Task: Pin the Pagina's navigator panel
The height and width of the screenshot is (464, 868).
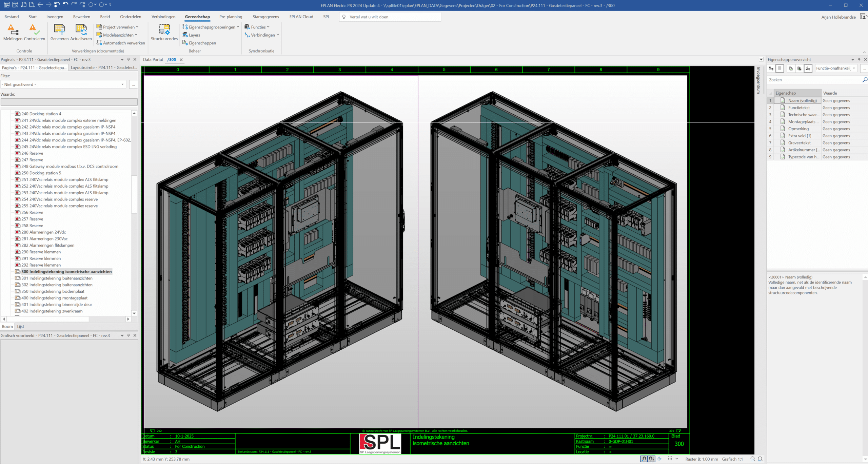Action: (129, 59)
